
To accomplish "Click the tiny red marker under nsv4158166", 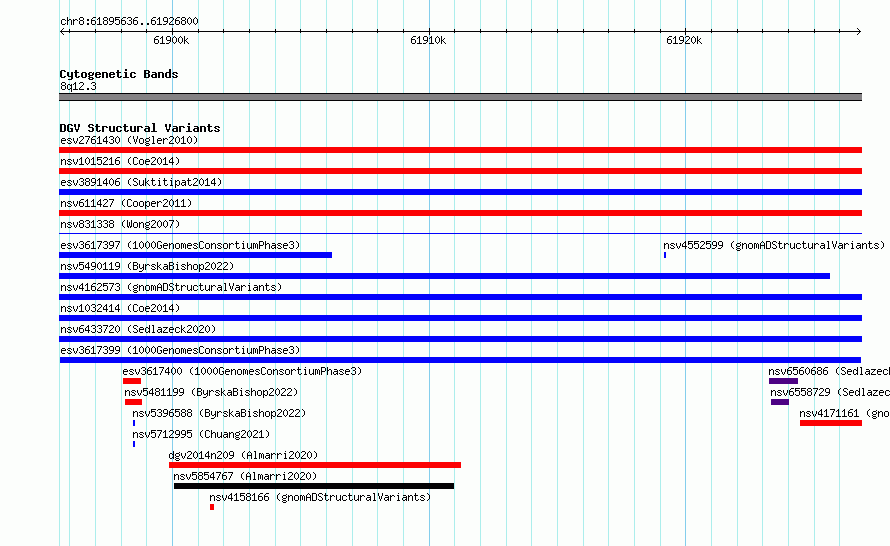I will point(212,507).
